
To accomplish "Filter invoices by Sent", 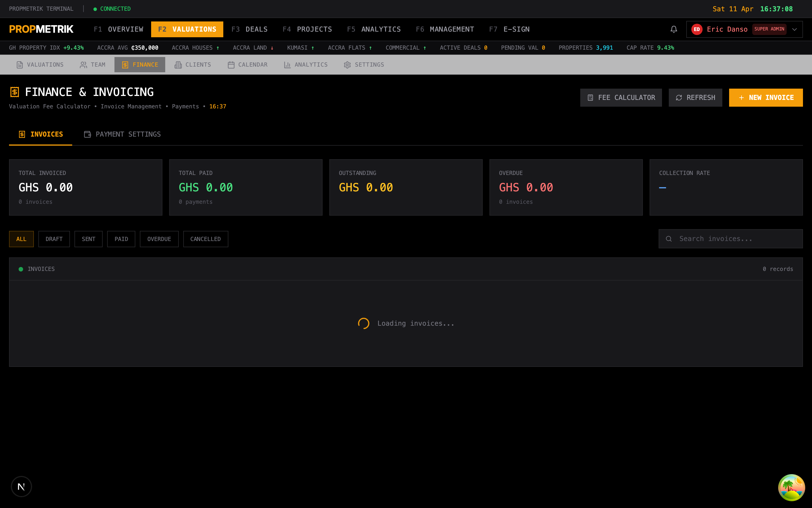I will tap(89, 239).
